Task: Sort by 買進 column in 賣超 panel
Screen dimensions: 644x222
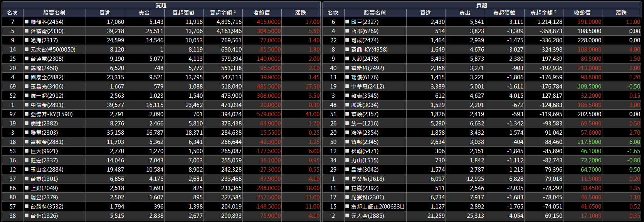Action: point(425,13)
